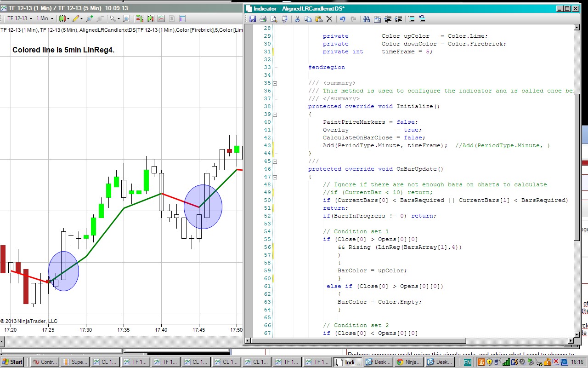
Task: Click the 'if(BarsInProgress != 0) return;' line
Action: coord(379,216)
